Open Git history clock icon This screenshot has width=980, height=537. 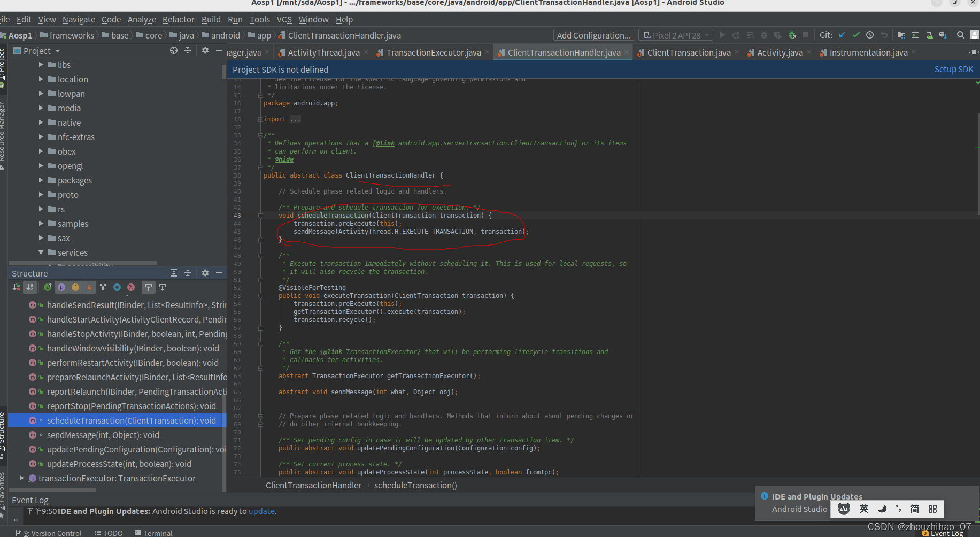tap(870, 35)
